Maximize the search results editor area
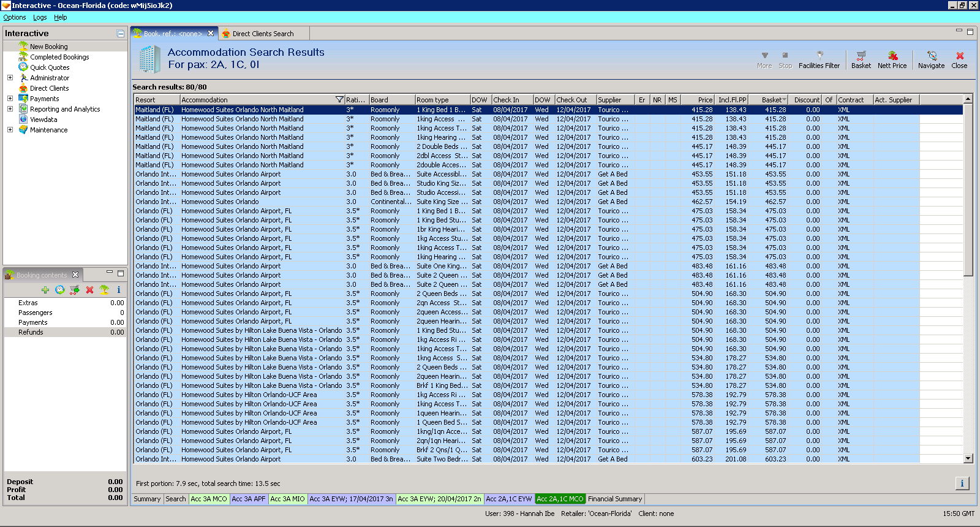This screenshot has width=980, height=527. point(970,31)
